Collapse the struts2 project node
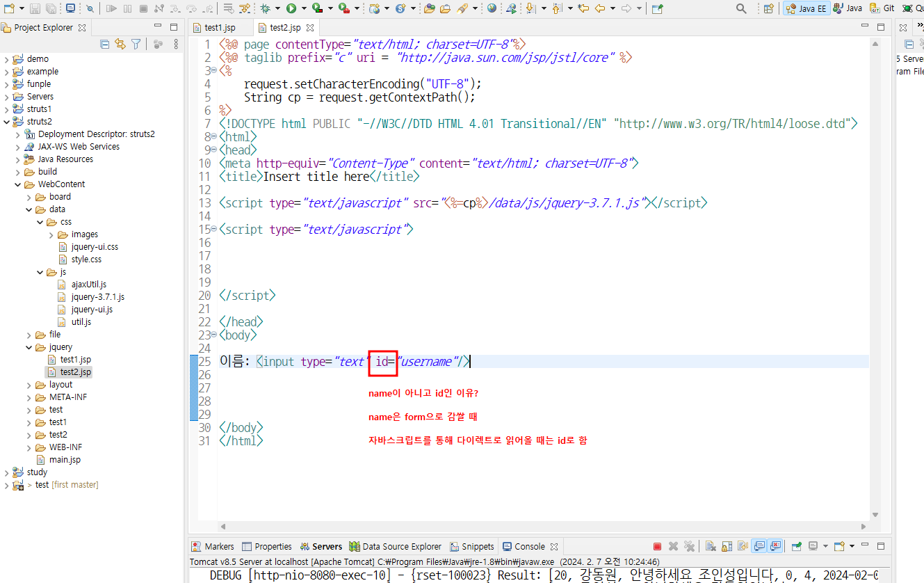Viewport: 924px width, 583px height. (7, 122)
